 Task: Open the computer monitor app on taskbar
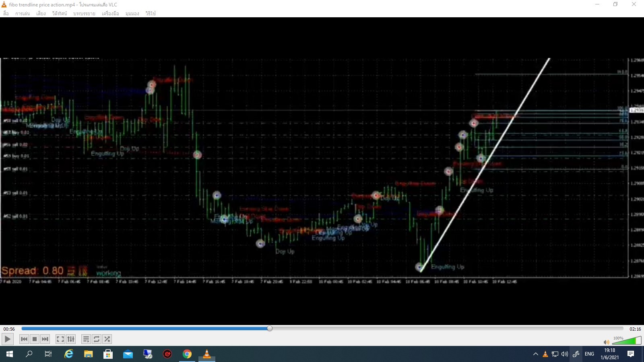[x=147, y=354]
